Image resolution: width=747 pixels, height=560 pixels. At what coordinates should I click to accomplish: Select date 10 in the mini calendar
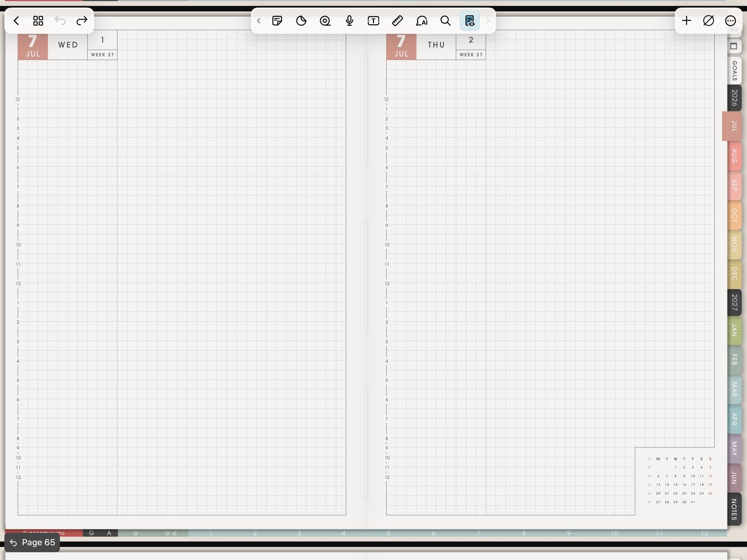(x=693, y=476)
